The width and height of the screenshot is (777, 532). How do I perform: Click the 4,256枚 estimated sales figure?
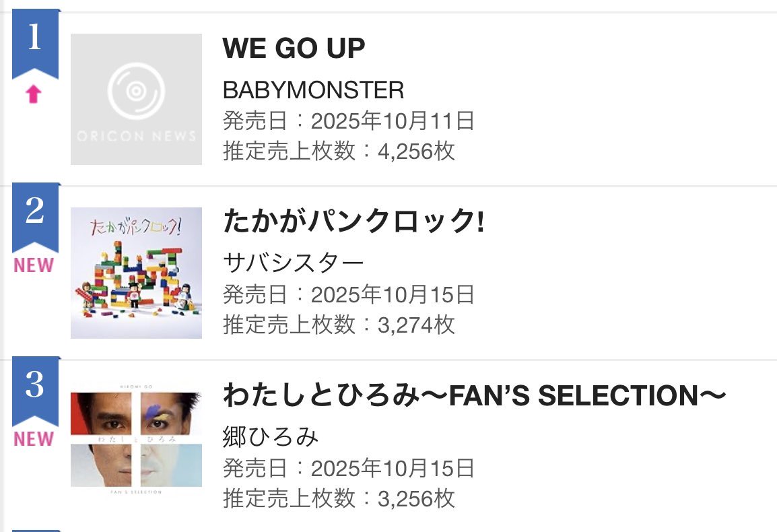417,151
